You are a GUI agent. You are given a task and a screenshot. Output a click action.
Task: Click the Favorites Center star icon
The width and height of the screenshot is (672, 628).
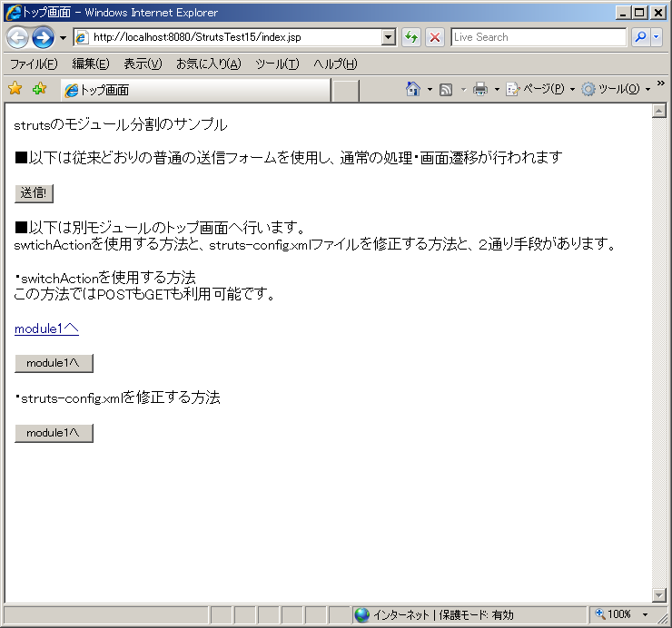[15, 88]
